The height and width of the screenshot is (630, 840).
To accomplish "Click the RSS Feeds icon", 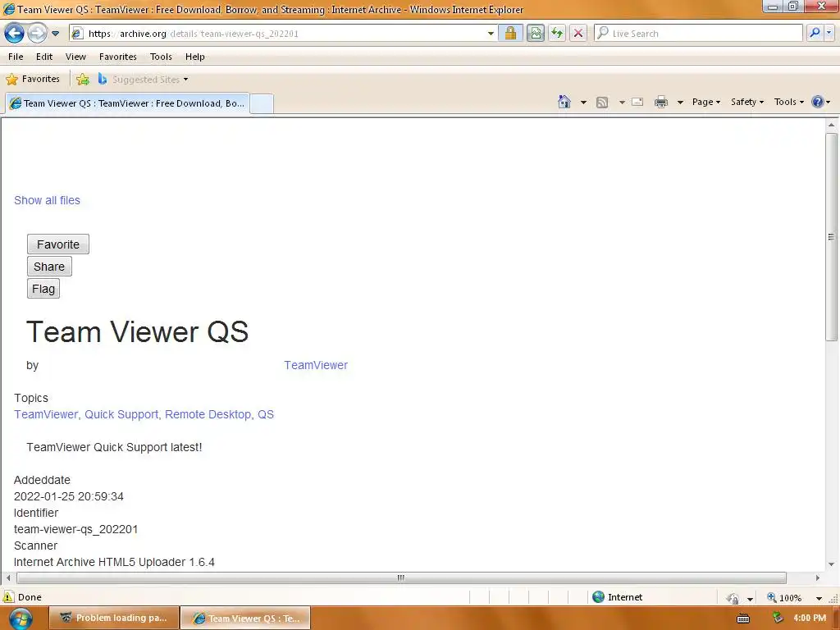I will [x=602, y=103].
